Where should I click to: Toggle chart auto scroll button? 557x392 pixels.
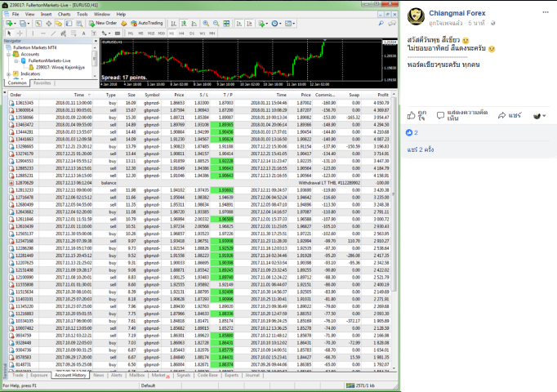239,24
